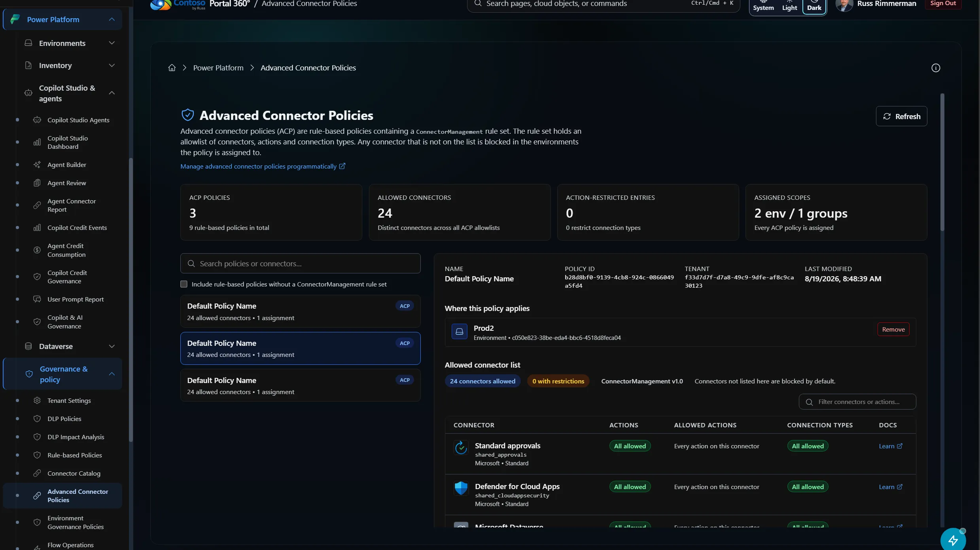
Task: Click the Copilot Credit Governance shield icon
Action: (37, 277)
